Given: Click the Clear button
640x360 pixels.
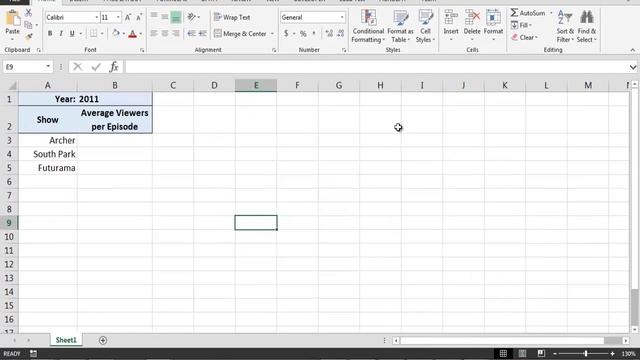Looking at the screenshot, I should [524, 37].
